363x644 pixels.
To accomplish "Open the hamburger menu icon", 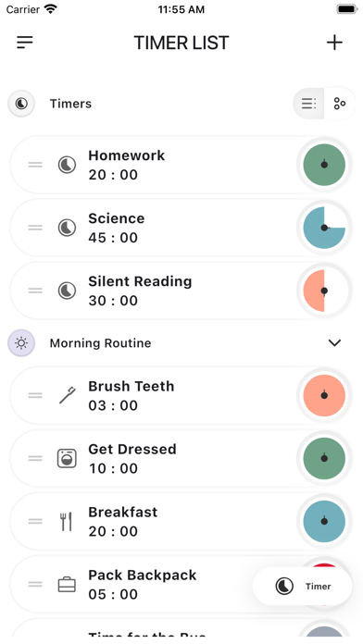I will tap(25, 42).
